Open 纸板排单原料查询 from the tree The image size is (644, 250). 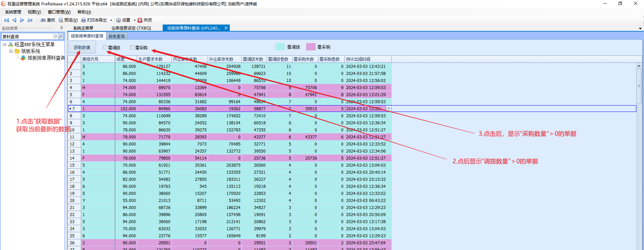[x=46, y=58]
